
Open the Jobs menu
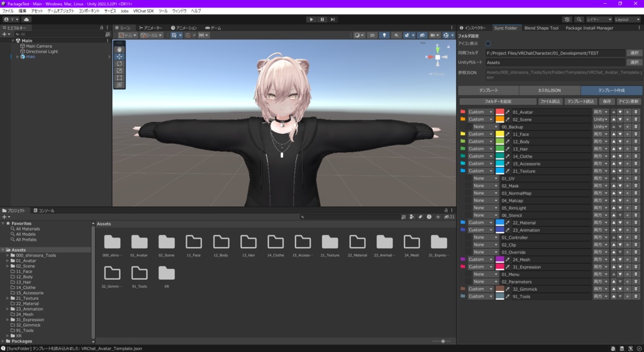tap(125, 11)
